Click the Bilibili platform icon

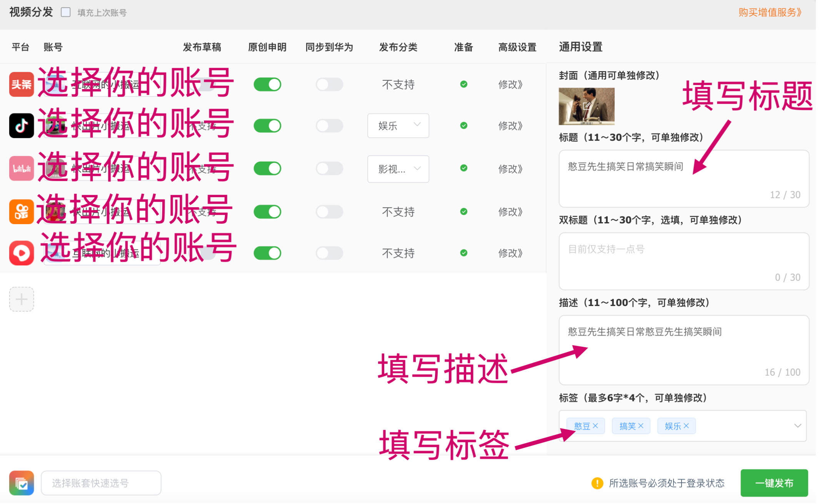tap(22, 168)
